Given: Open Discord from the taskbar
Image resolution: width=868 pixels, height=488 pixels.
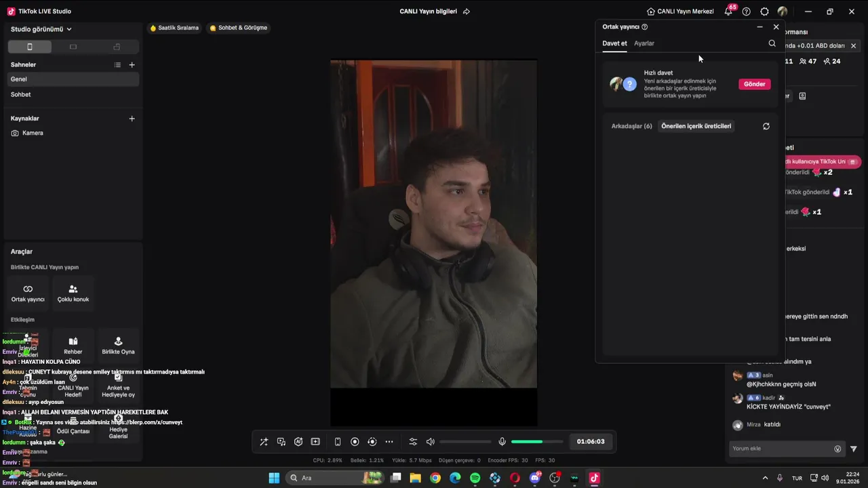Looking at the screenshot, I should point(535,478).
